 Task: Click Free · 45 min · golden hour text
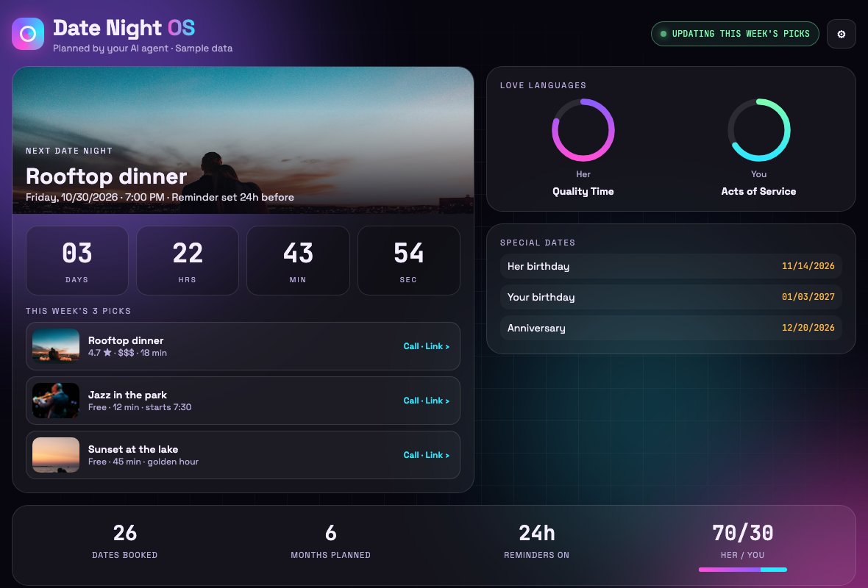pos(143,462)
